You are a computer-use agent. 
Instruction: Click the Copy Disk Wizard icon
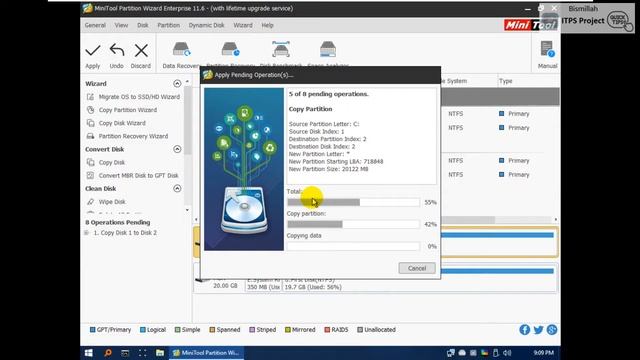pos(90,123)
